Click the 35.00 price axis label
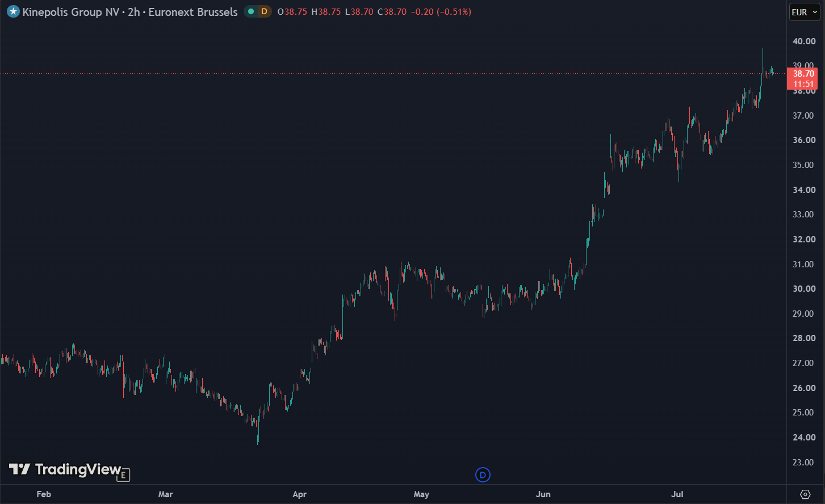Image resolution: width=825 pixels, height=504 pixels. [804, 165]
